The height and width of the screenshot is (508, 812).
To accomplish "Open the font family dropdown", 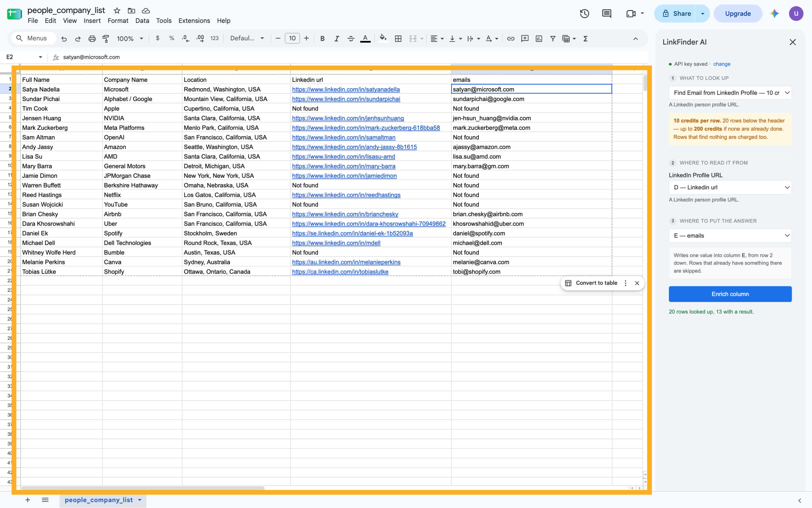I will pos(247,38).
